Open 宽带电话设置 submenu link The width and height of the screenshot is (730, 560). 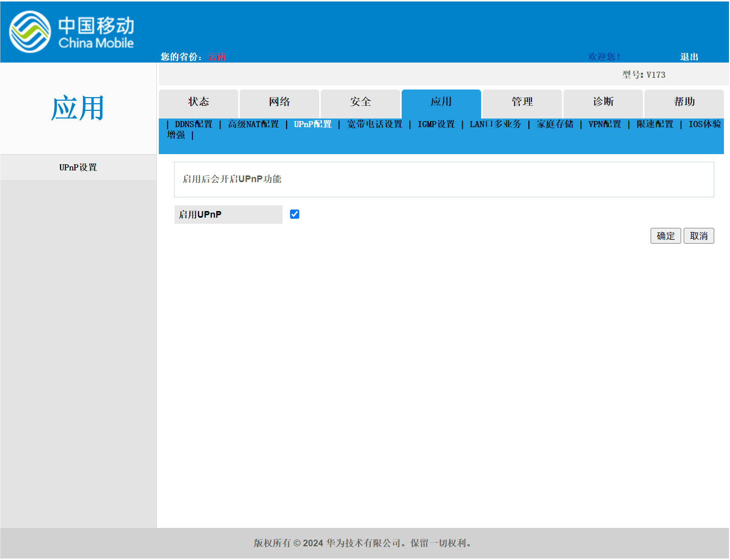(x=375, y=124)
